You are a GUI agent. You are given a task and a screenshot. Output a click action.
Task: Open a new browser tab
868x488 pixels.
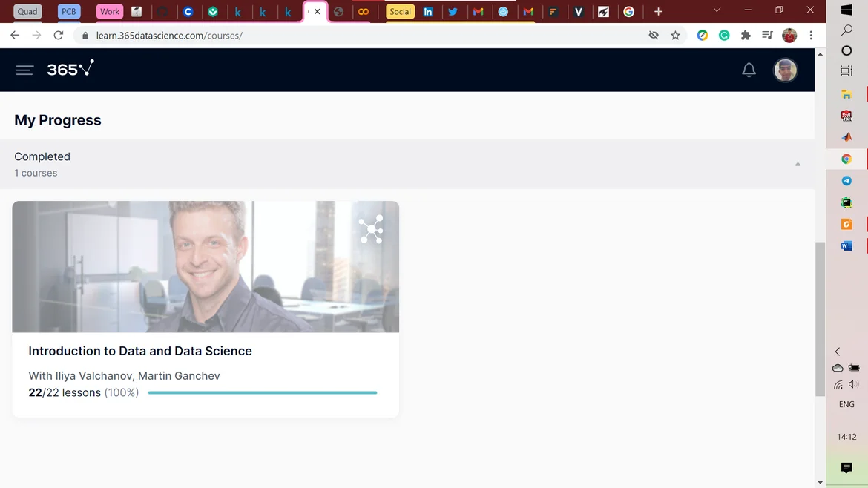click(658, 12)
